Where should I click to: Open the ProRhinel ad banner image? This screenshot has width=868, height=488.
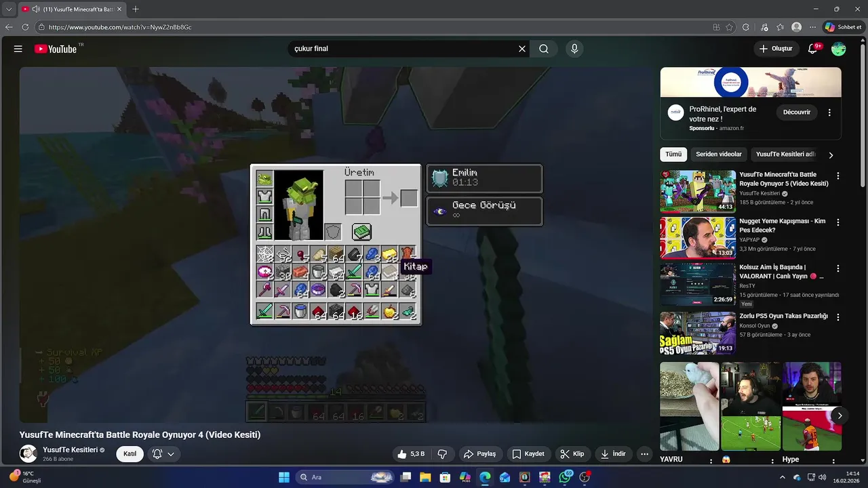751,82
